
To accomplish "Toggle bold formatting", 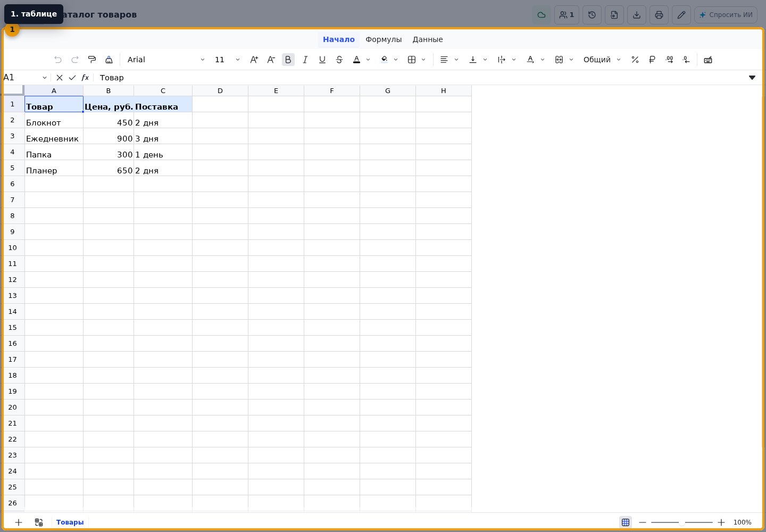I will point(288,60).
